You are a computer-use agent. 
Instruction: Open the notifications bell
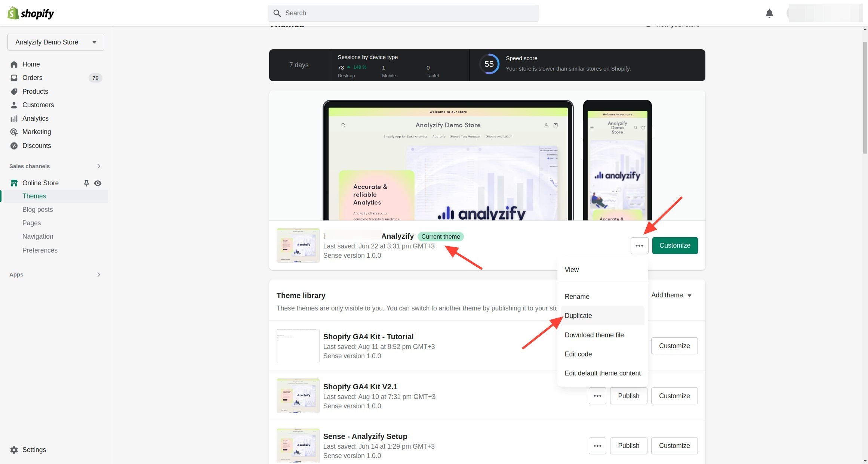click(x=769, y=13)
